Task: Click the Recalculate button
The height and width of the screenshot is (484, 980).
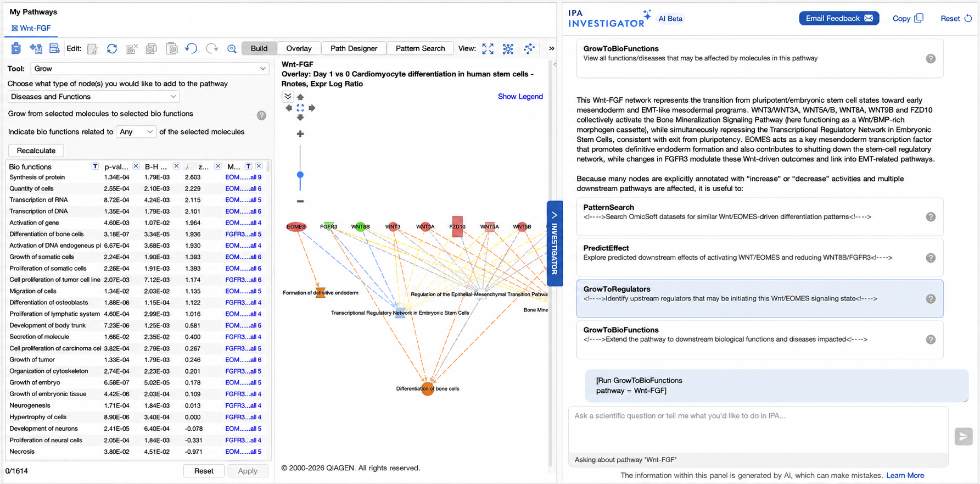Action: coord(36,151)
